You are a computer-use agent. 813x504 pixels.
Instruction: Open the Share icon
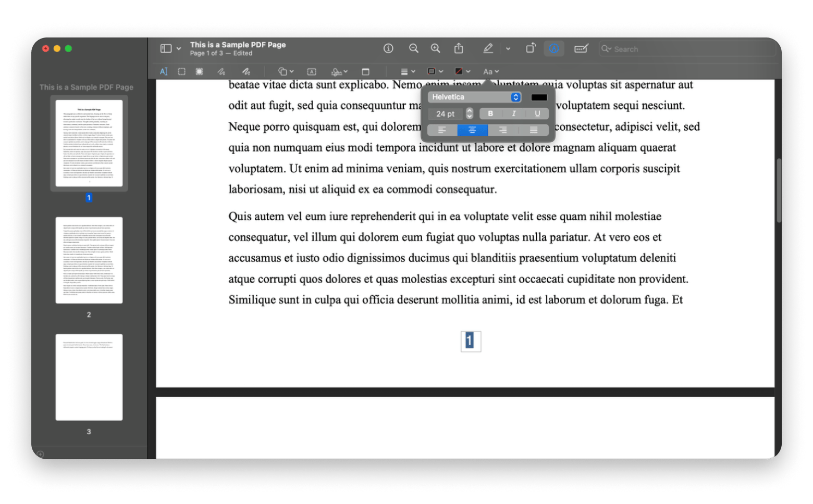point(459,48)
